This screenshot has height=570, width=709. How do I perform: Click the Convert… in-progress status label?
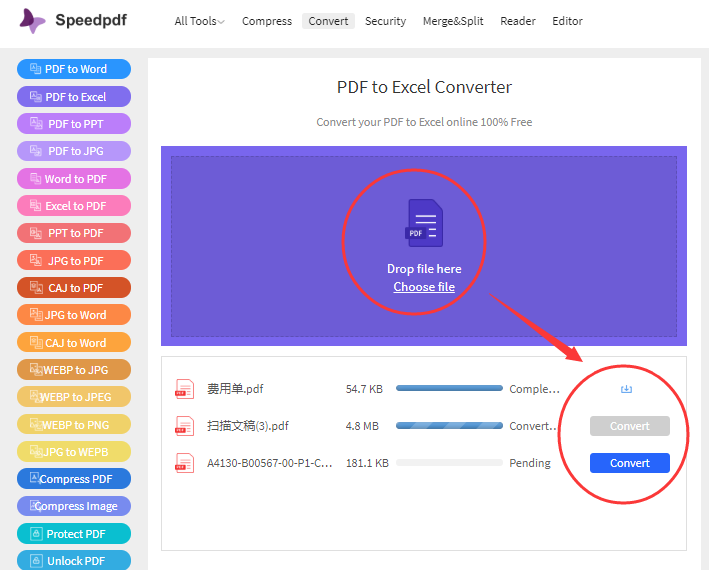coord(533,426)
